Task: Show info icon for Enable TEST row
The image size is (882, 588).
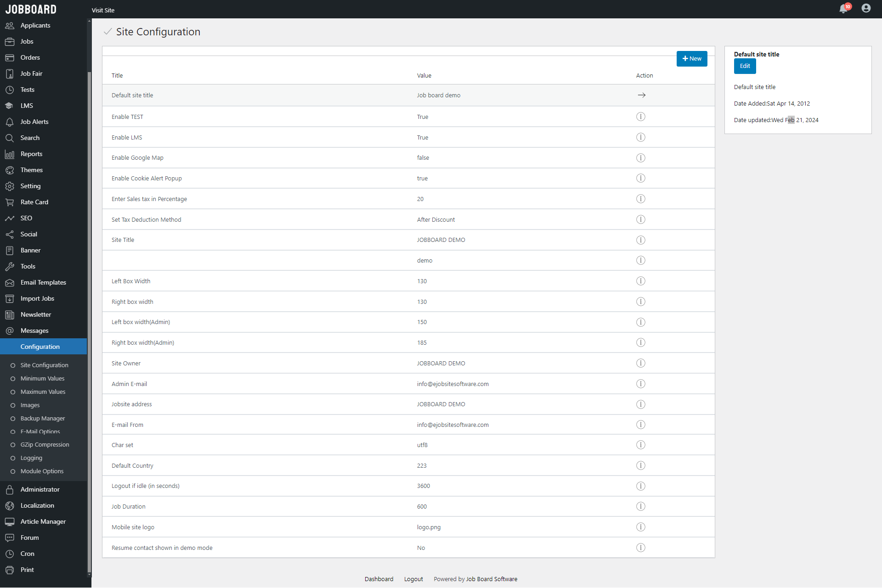Action: coord(641,117)
